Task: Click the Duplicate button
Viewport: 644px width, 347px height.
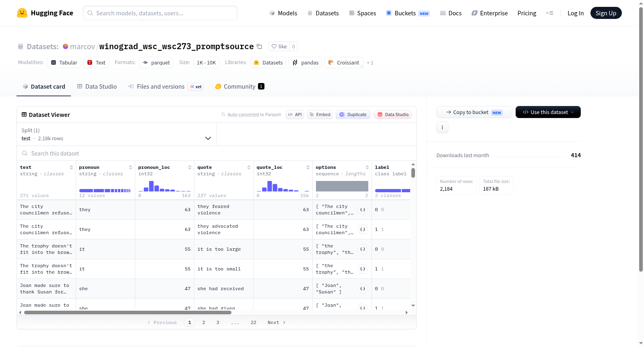Action: [x=353, y=114]
